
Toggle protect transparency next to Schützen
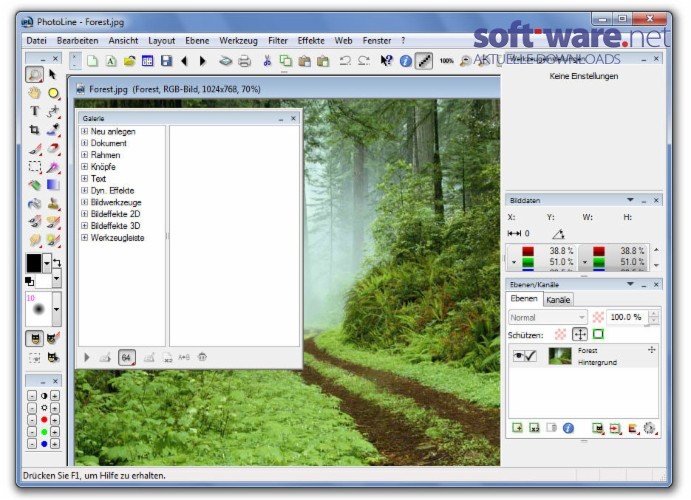pyautogui.click(x=560, y=334)
